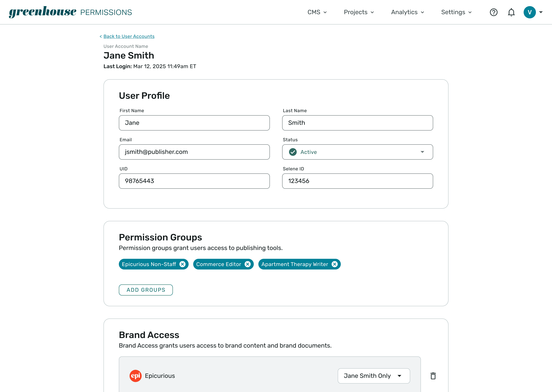Viewport: 552px width, 392px height.
Task: Click the Selene ID input field
Action: pos(357,181)
